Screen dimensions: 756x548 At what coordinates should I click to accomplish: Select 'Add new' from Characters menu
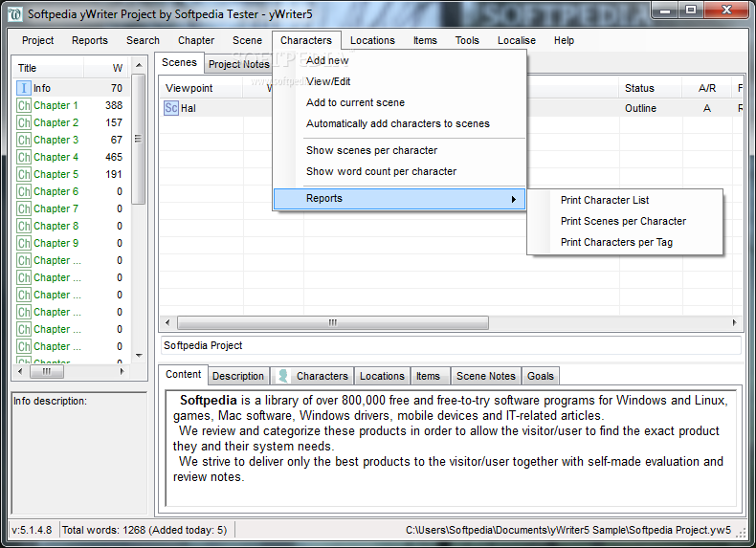tap(327, 60)
